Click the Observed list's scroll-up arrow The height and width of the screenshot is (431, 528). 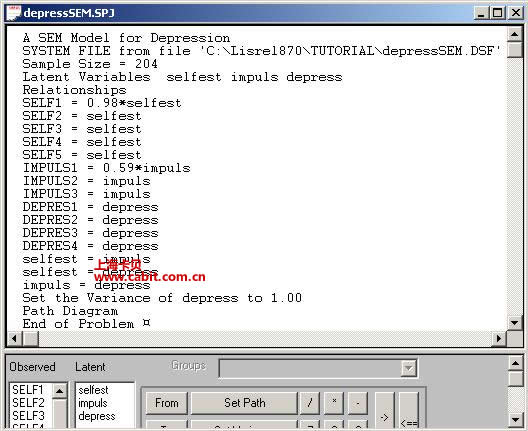[x=60, y=391]
